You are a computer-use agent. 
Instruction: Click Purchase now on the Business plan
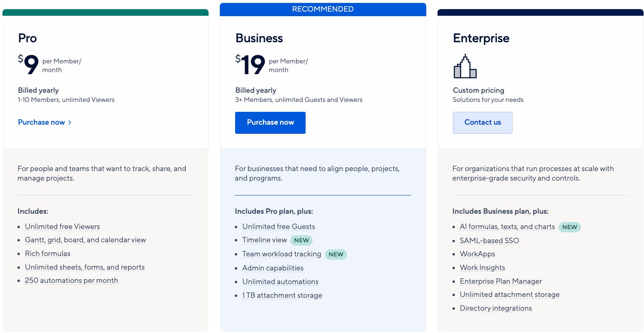pyautogui.click(x=270, y=123)
